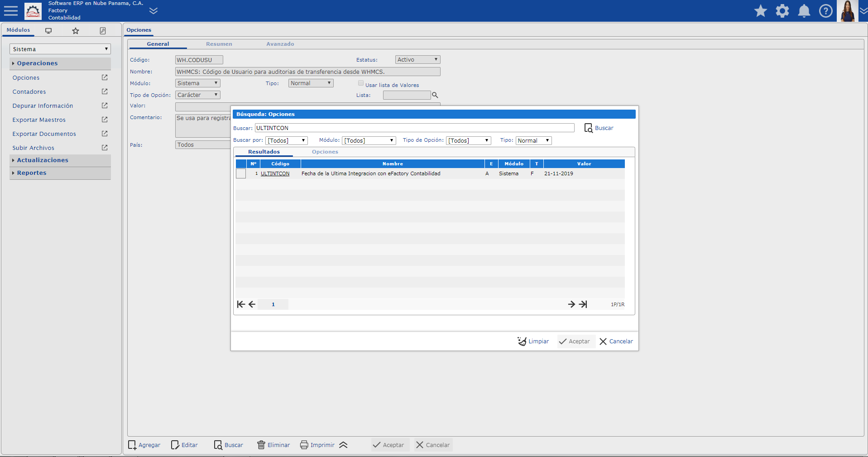Click the Lista magnifier search icon

coord(435,95)
